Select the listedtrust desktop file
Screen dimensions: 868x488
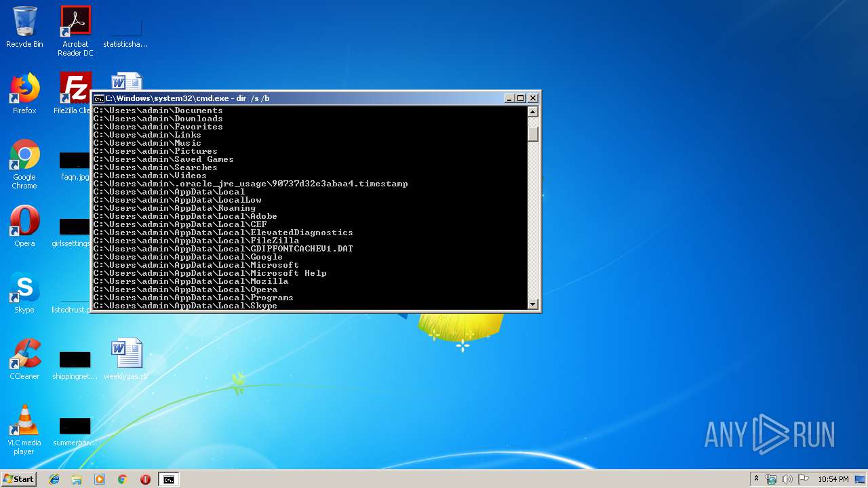[72, 306]
